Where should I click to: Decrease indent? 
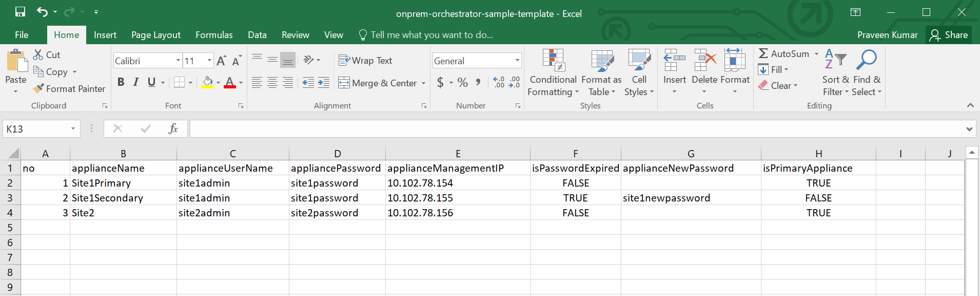308,83
